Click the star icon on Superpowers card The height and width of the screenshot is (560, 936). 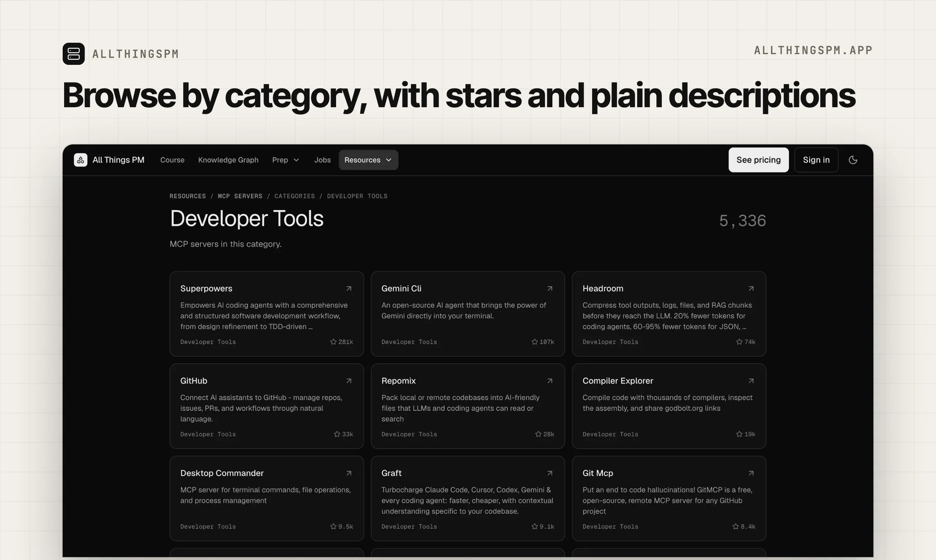pos(333,342)
